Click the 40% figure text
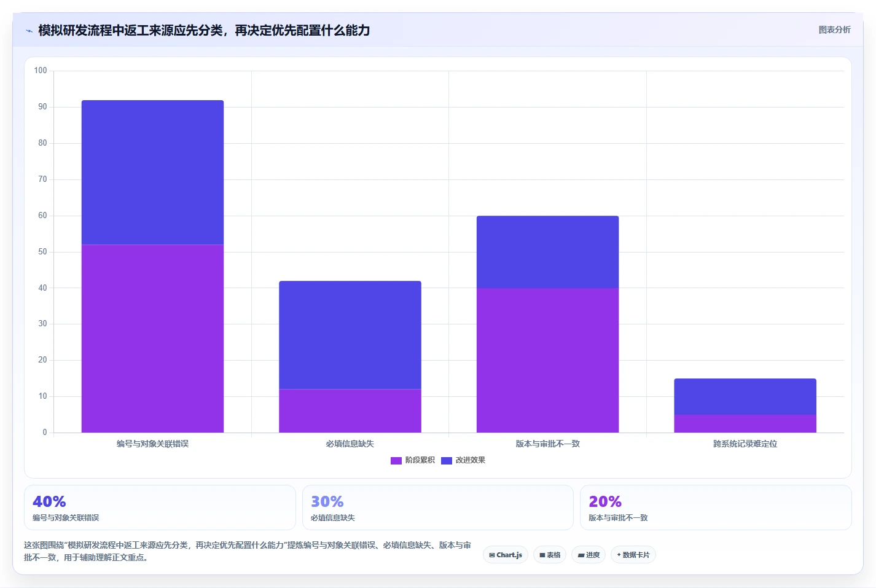 (49, 501)
